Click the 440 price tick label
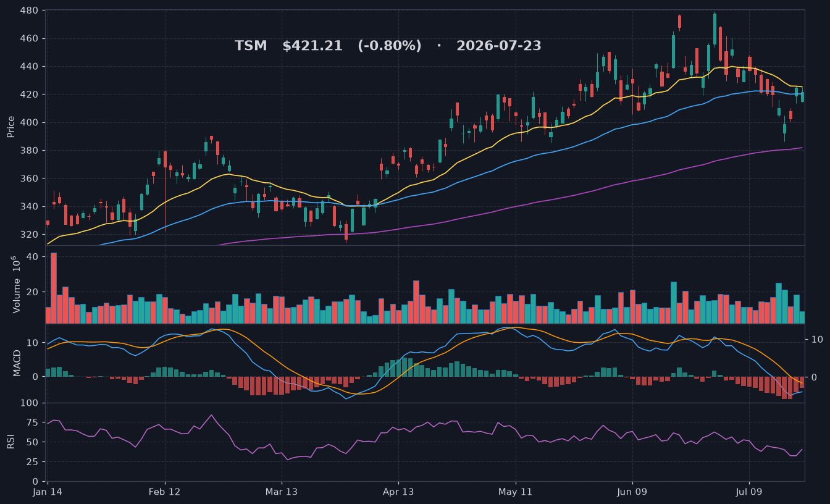Viewport: 830px width, 504px height. point(30,67)
